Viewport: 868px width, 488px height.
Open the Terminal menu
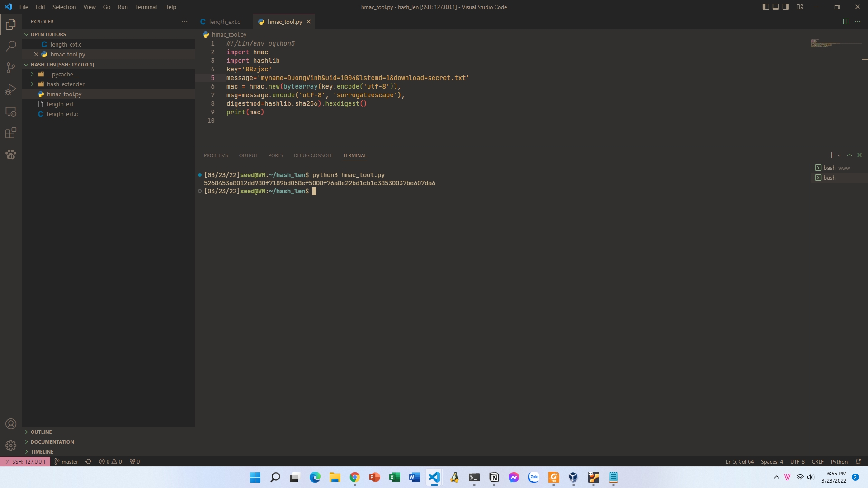click(146, 7)
